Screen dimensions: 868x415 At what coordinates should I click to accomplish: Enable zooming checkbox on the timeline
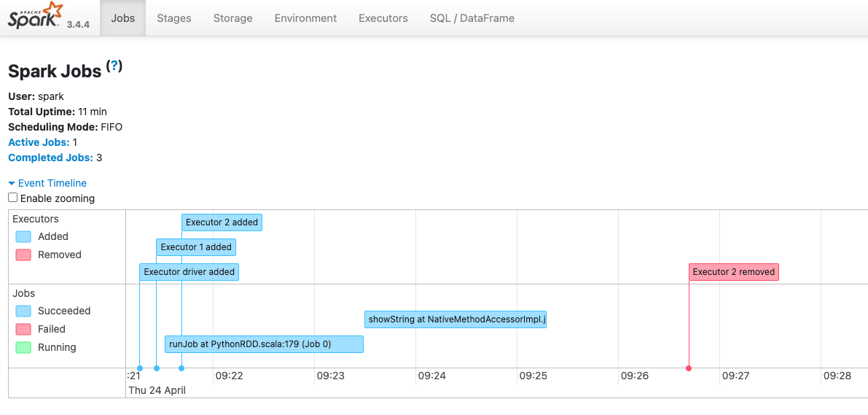click(12, 198)
